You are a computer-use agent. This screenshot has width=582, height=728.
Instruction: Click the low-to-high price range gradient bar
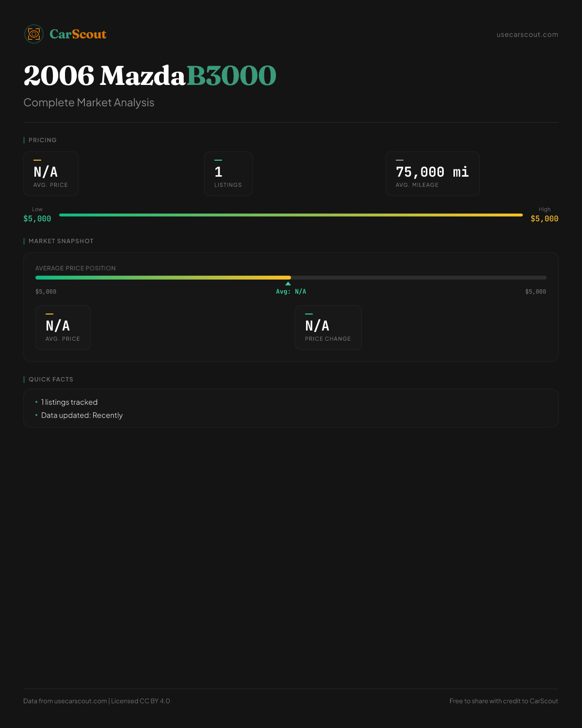click(291, 215)
